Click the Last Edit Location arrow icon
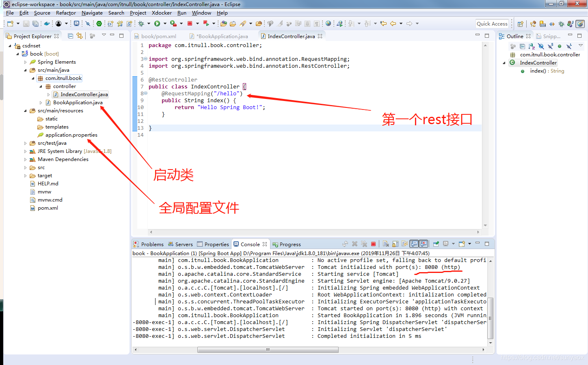Viewport: 588px width, 365px height. click(x=383, y=24)
